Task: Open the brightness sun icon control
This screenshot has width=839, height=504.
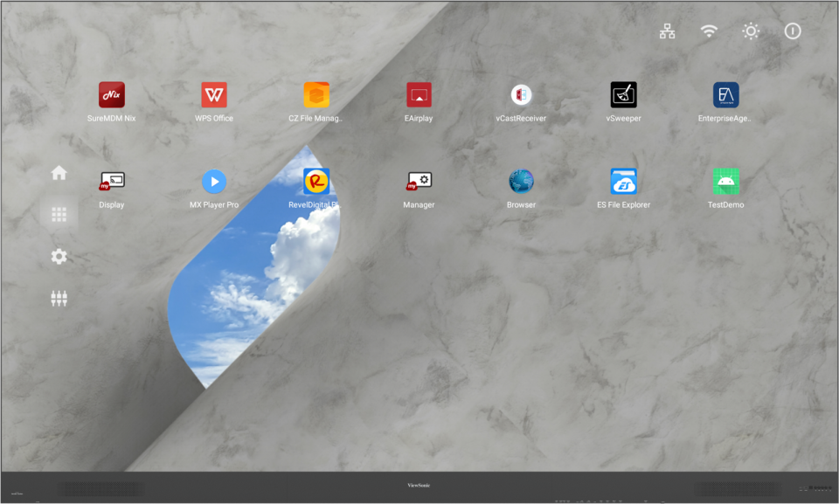Action: (x=751, y=31)
